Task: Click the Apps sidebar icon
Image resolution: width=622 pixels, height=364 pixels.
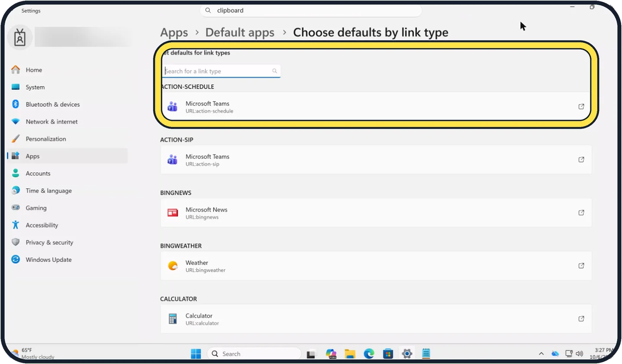Action: 16,156
